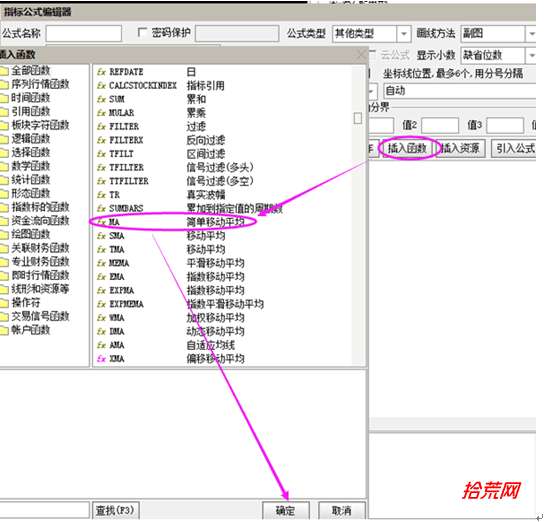The height and width of the screenshot is (522, 545).
Task: Select the 引用函数 folder icon
Action: 4,112
